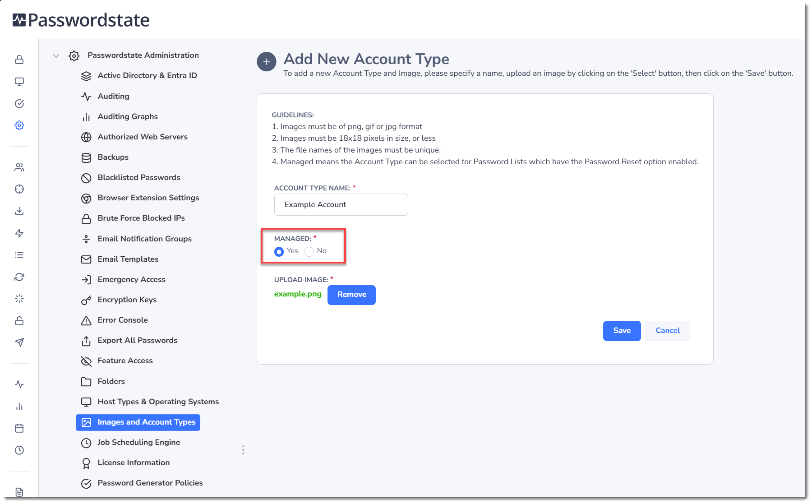This screenshot has height=504, width=812.
Task: Click the Save button
Action: pyautogui.click(x=622, y=331)
